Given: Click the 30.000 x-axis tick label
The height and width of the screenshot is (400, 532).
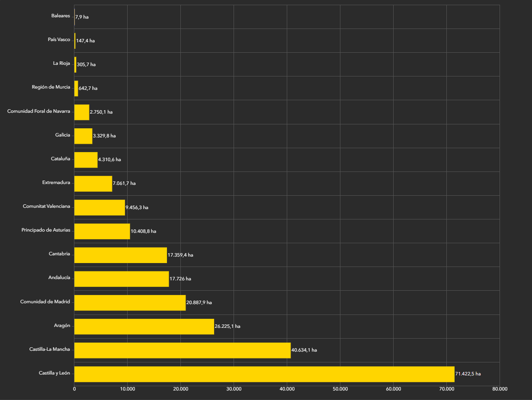Looking at the screenshot, I should [x=234, y=389].
